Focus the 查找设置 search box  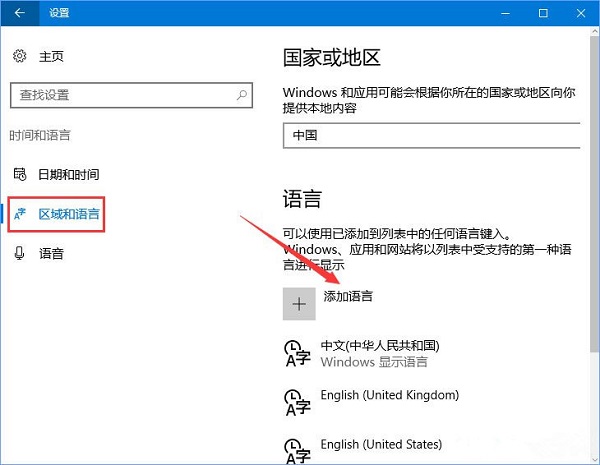(131, 95)
